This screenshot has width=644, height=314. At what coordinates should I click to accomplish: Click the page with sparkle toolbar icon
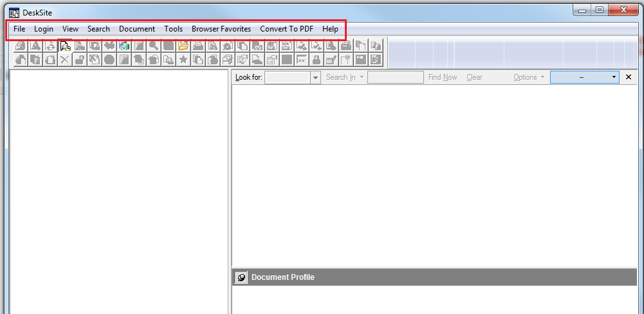click(346, 60)
